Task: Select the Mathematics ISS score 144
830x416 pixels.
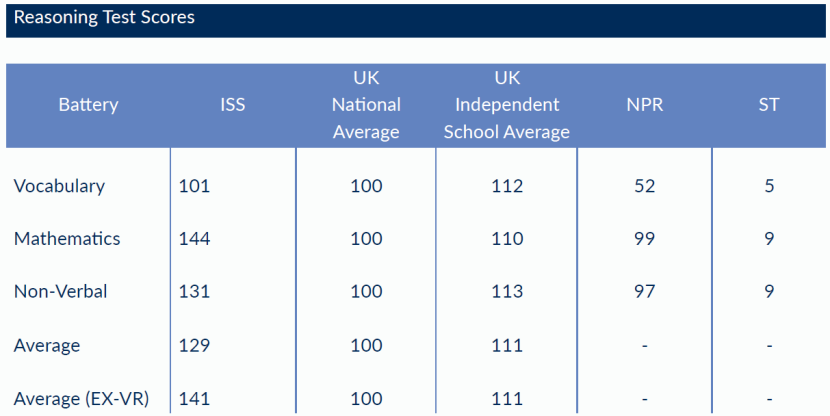Action: pos(194,239)
